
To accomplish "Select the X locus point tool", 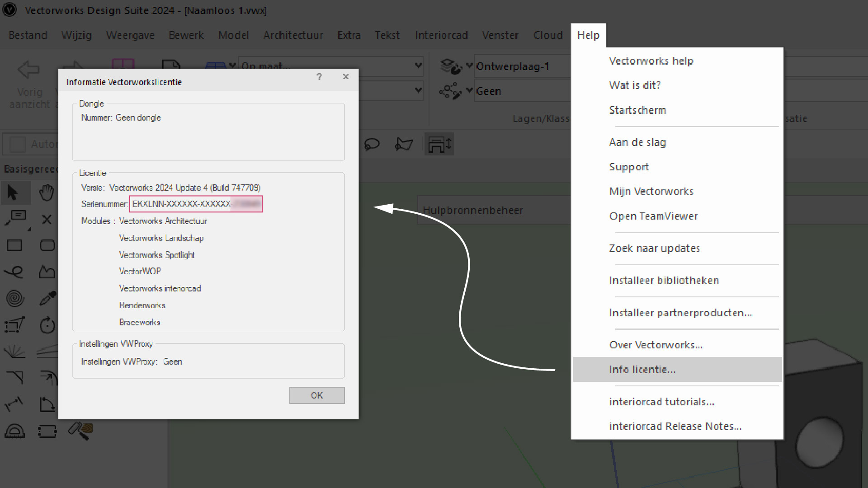I will point(47,220).
